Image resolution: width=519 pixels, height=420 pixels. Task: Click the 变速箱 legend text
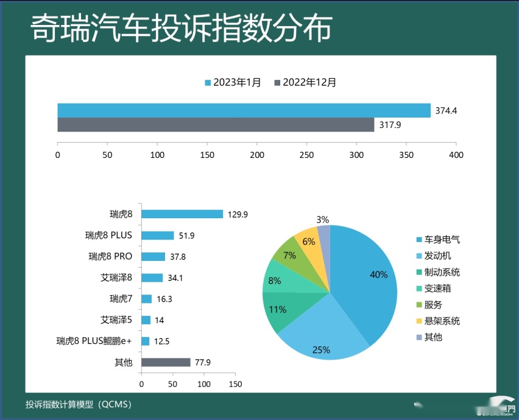click(x=437, y=288)
